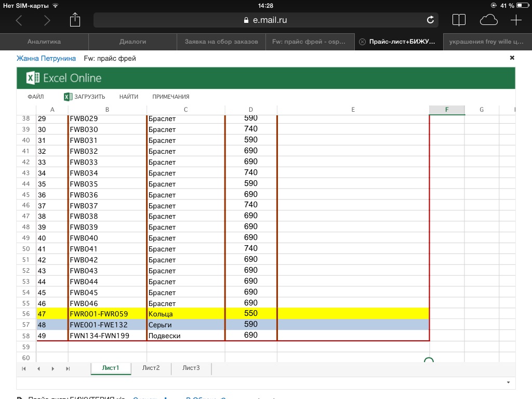Screen dimensions: 532x399
Task: Click the Excel Online logo icon
Action: point(33,78)
